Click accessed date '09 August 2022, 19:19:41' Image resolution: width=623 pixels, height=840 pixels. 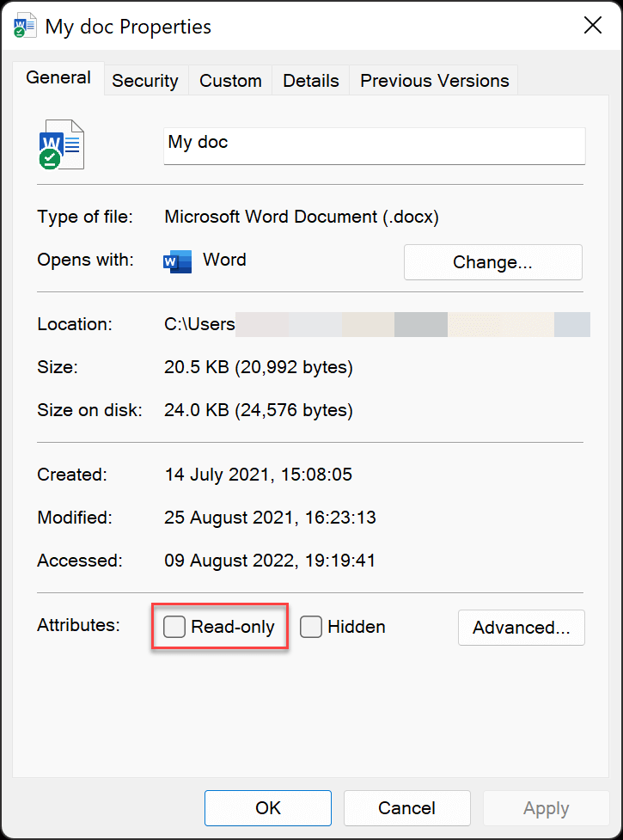click(x=270, y=561)
